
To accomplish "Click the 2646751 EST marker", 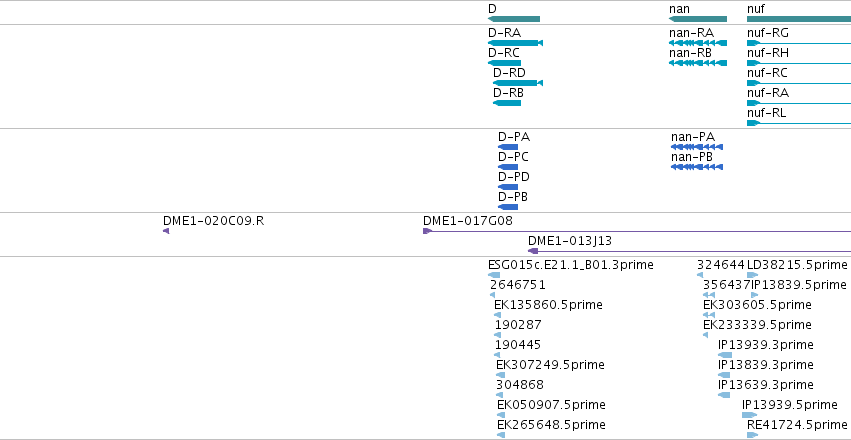I will (x=492, y=295).
